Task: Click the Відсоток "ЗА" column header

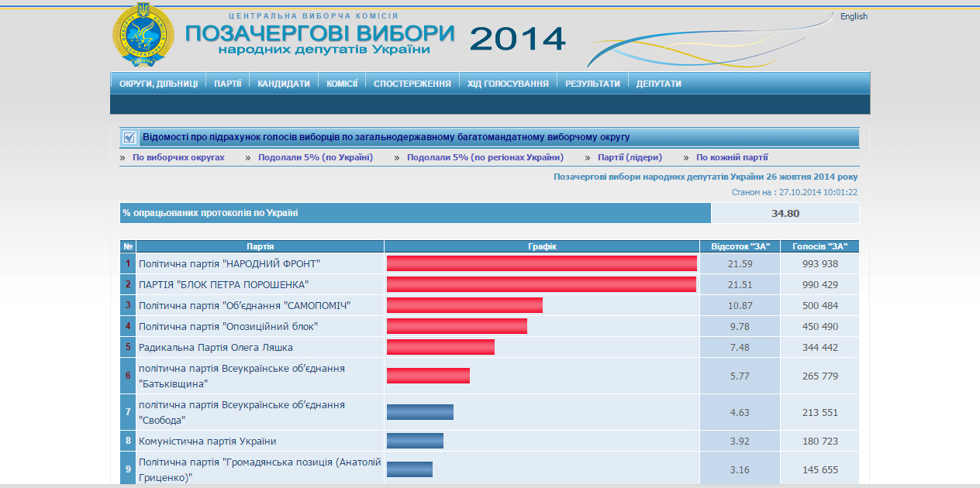Action: point(740,246)
